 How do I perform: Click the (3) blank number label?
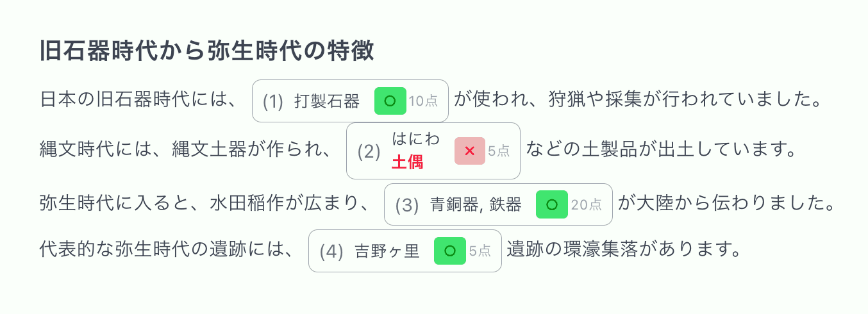pyautogui.click(x=406, y=205)
